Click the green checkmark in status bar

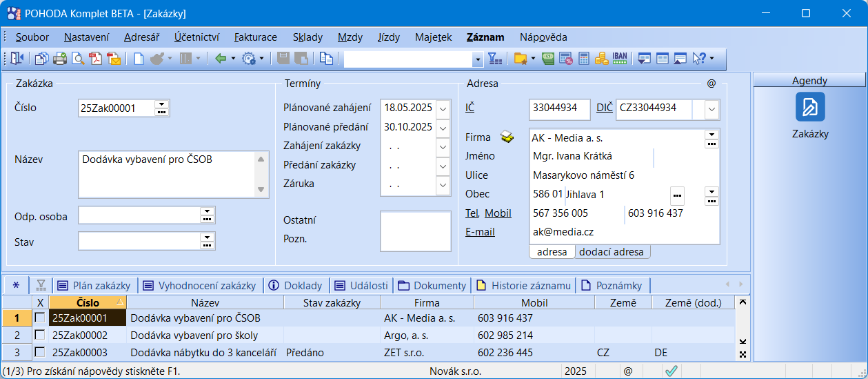tap(671, 371)
